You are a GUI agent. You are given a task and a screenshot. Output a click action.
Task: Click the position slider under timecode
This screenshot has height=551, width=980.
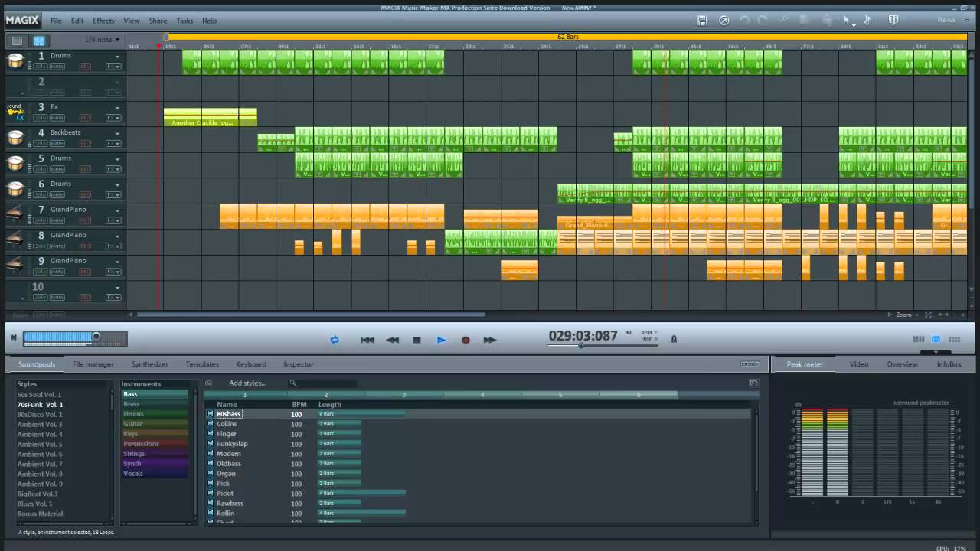point(603,346)
